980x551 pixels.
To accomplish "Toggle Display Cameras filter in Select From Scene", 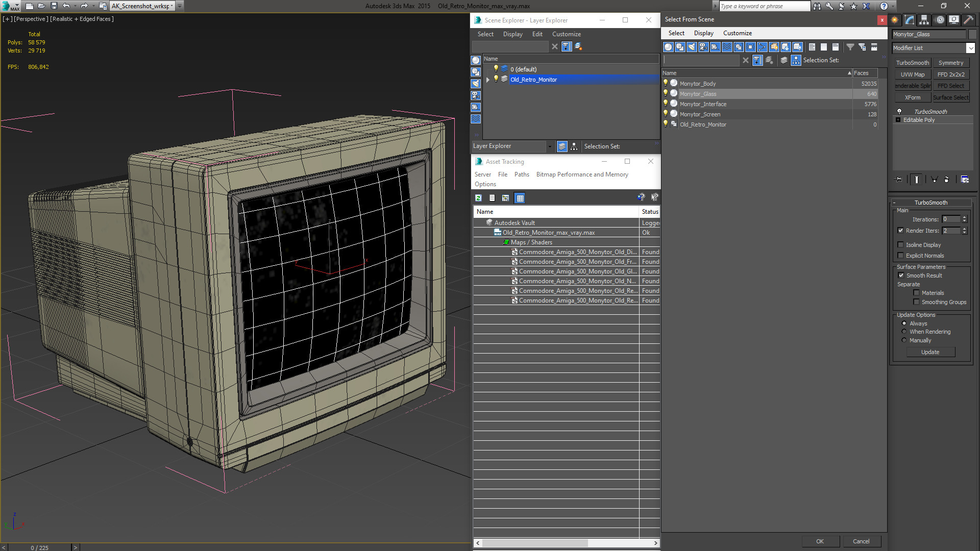I will (x=703, y=47).
